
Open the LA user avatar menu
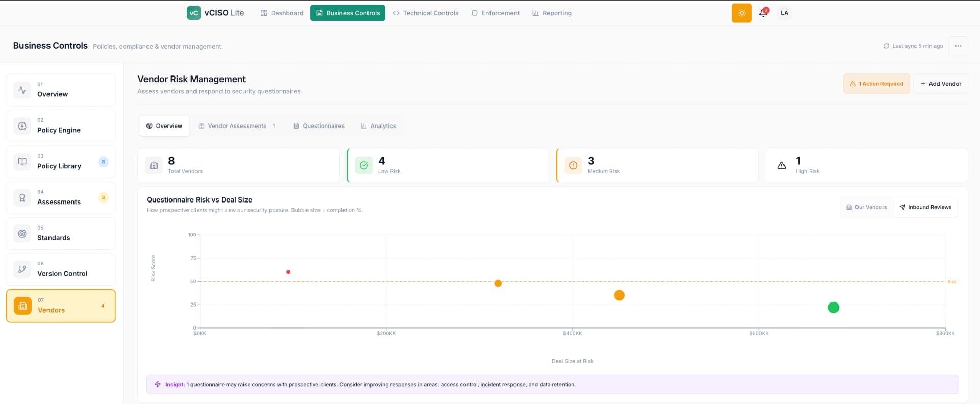(785, 13)
